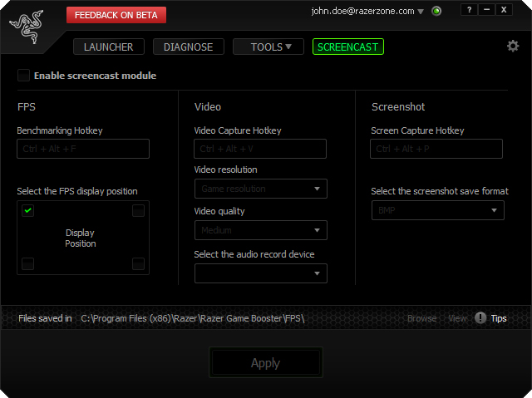Switch to the LAUNCHER tab
Viewport: 532px width, 398px height.
[x=109, y=47]
